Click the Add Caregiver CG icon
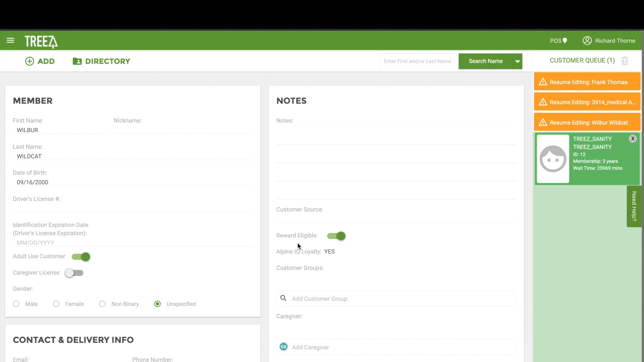 [283, 347]
